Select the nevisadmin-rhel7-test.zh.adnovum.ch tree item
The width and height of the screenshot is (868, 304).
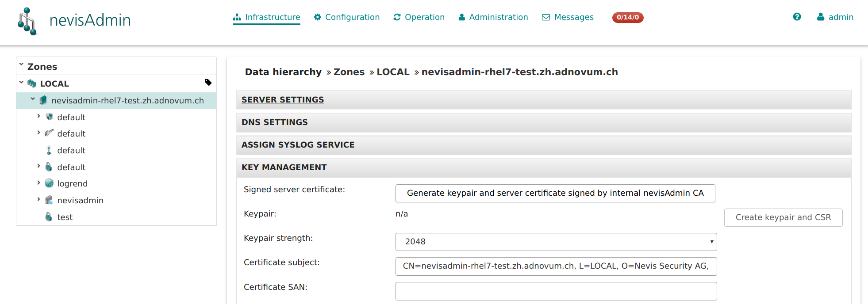coord(127,100)
